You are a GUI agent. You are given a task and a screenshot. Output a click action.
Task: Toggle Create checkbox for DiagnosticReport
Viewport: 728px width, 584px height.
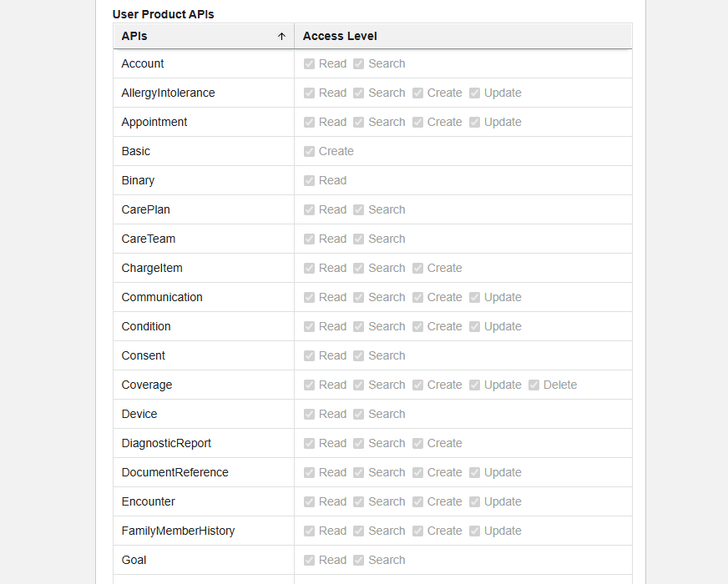418,444
